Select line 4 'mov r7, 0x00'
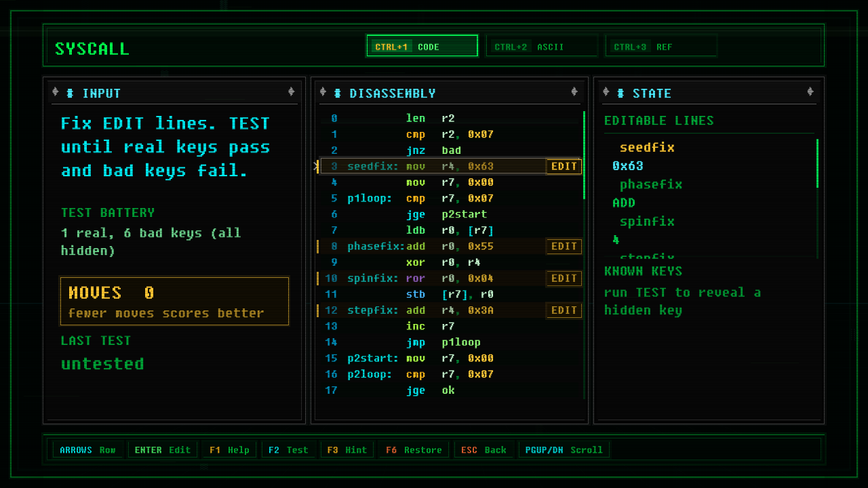This screenshot has height=488, width=868. point(450,182)
